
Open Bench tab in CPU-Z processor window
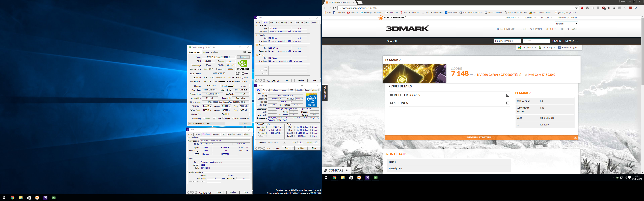pyautogui.click(x=308, y=90)
